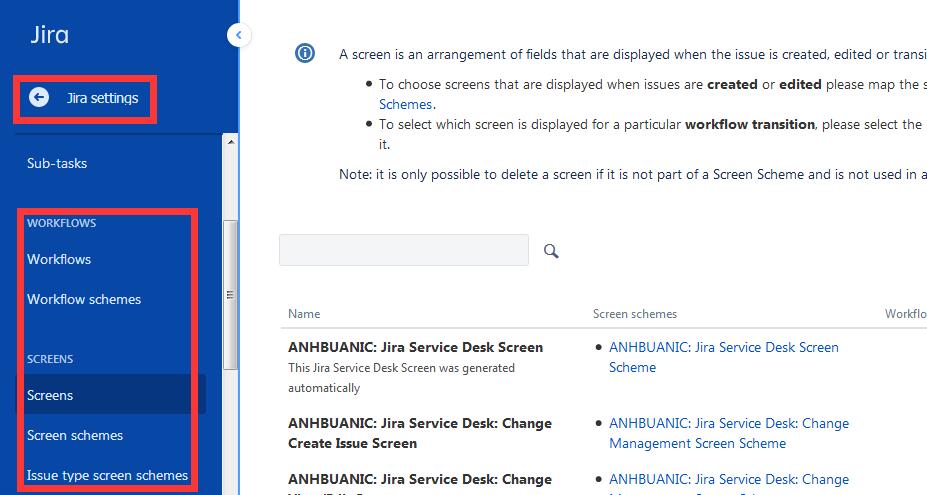Click the Screen schemes column header
Image resolution: width=927 pixels, height=495 pixels.
tap(635, 314)
